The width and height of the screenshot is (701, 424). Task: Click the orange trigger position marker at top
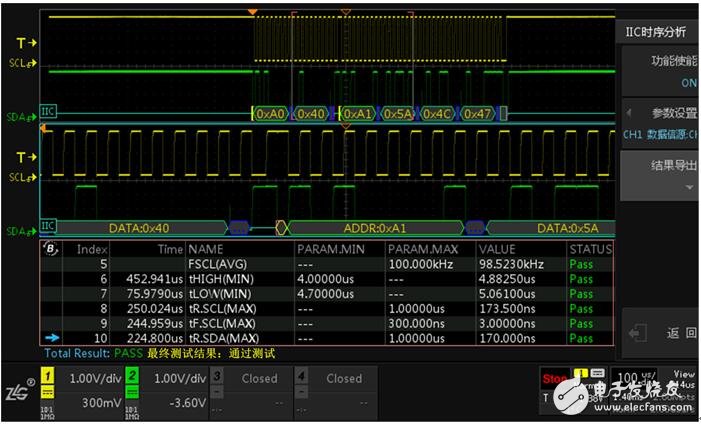pos(252,12)
